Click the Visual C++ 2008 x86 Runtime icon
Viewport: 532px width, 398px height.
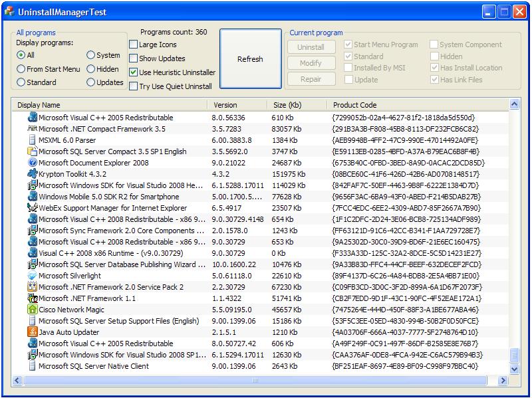click(32, 253)
